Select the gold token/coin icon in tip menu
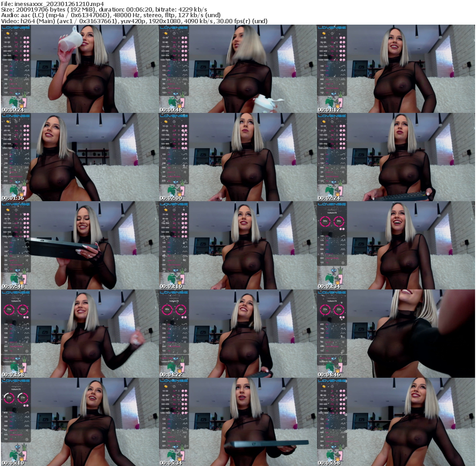Image resolution: width=476 pixels, height=466 pixels. click(8, 33)
